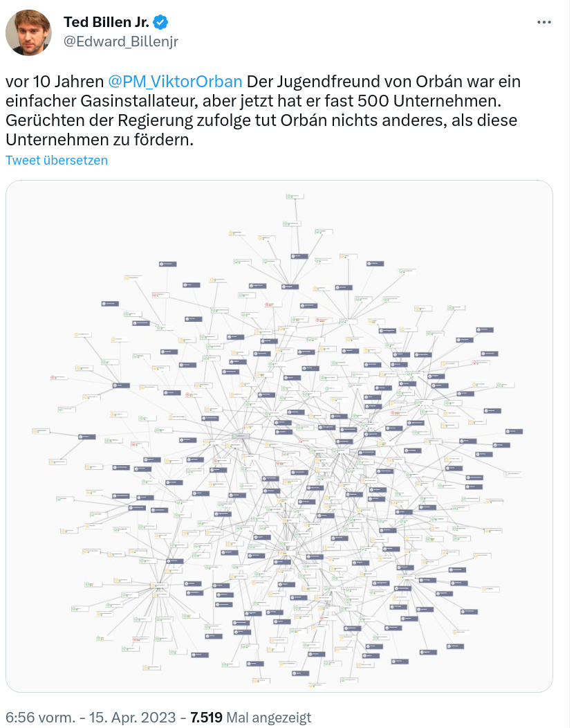The height and width of the screenshot is (728, 576).
Task: Follow the @PM_ViktorOrban mention link
Action: 175,81
